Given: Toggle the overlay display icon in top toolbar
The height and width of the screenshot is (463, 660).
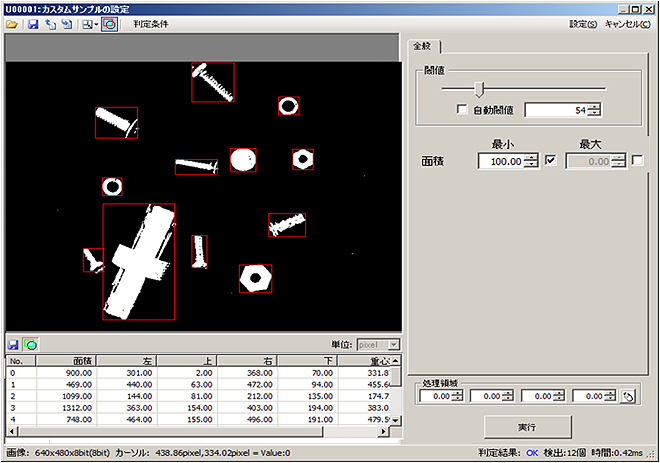Looking at the screenshot, I should click(x=110, y=23).
